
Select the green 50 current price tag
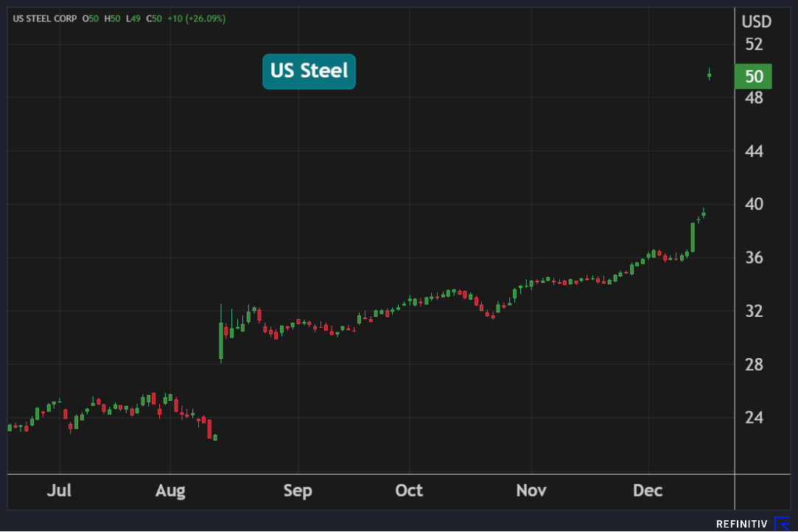click(753, 77)
